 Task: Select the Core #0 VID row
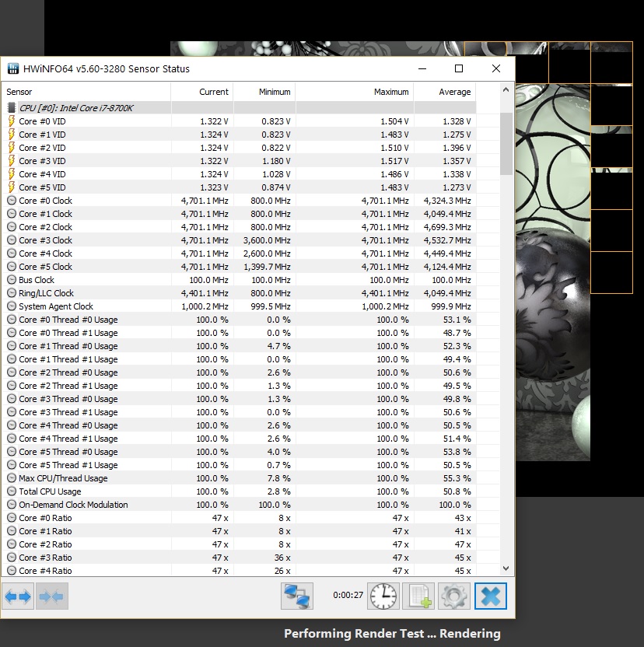click(x=239, y=121)
